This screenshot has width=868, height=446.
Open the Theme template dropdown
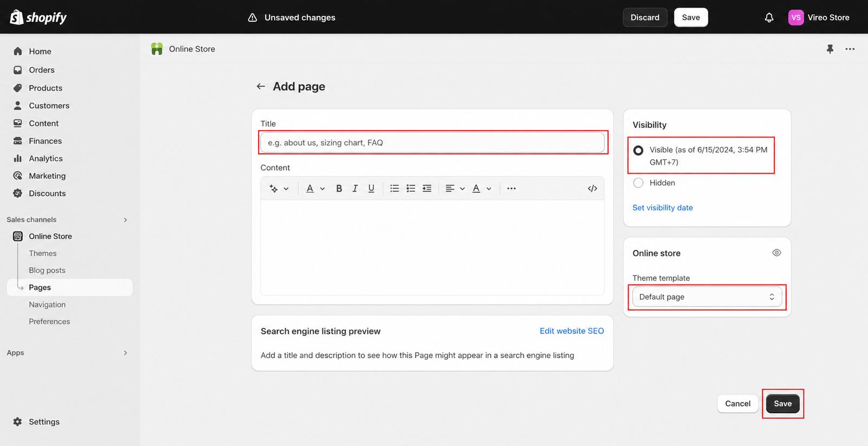click(x=707, y=297)
